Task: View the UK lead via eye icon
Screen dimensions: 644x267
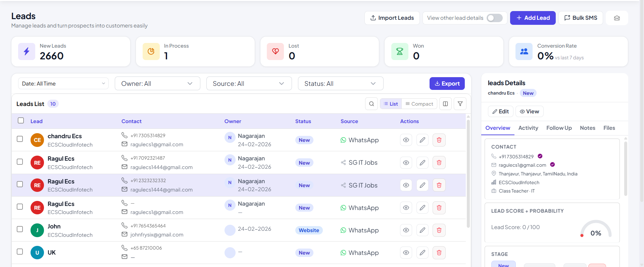Action: 406,253
